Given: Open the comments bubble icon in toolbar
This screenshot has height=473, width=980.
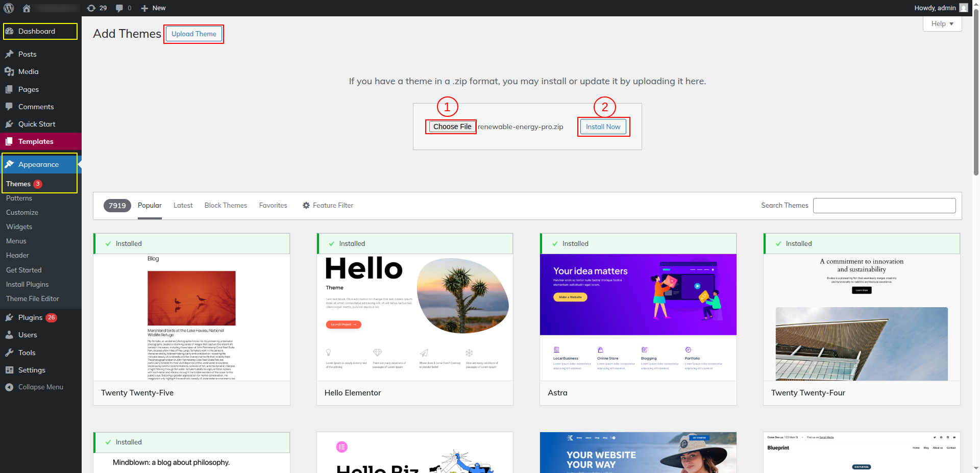Looking at the screenshot, I should [x=119, y=8].
